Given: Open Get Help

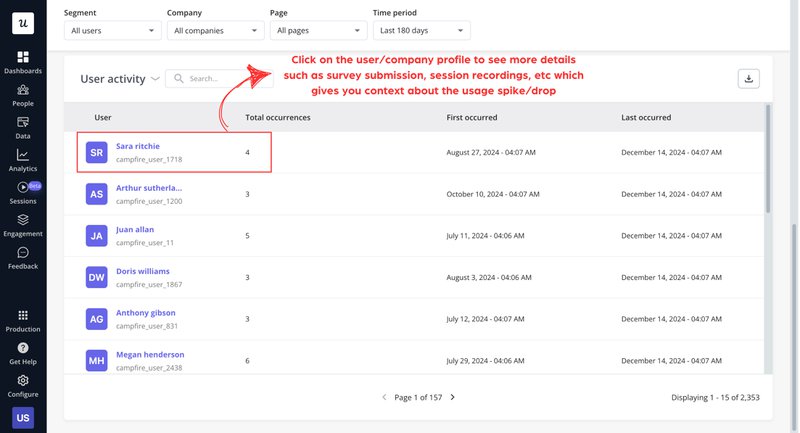Looking at the screenshot, I should 23,354.
